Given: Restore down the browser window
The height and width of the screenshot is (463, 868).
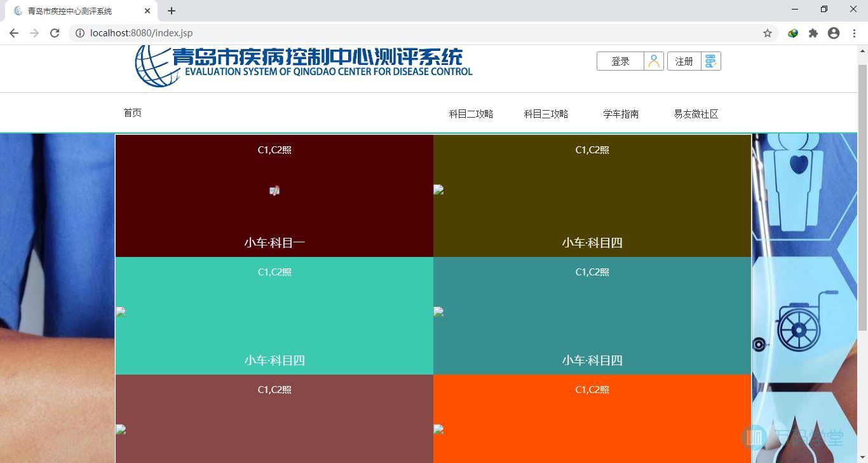Looking at the screenshot, I should pyautogui.click(x=824, y=9).
